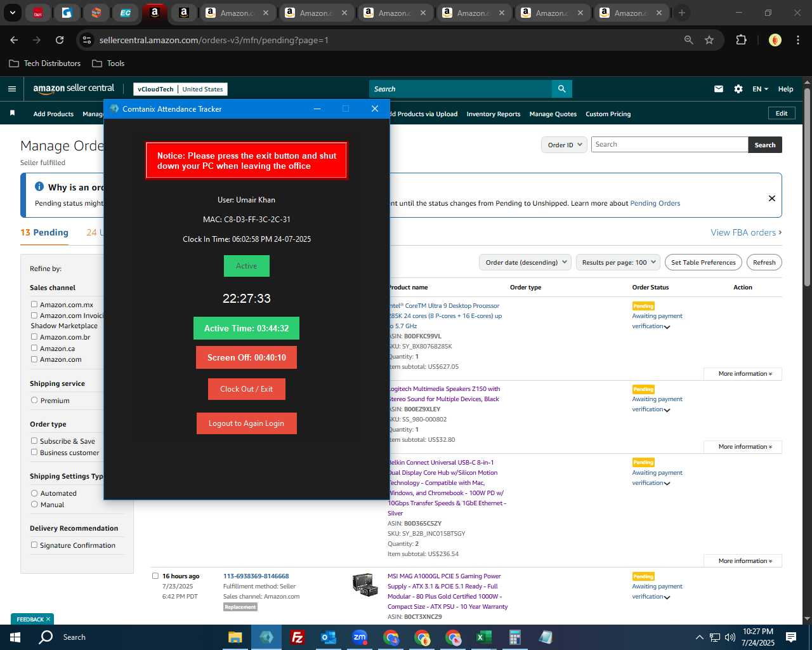
Task: Open the browser extensions puzzle icon
Action: (741, 40)
